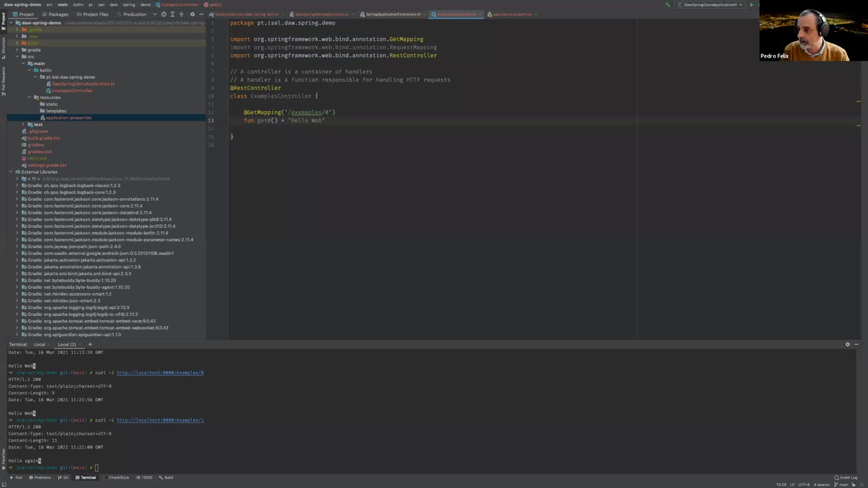
Task: Open the build.gradle.kts editor tab
Action: tap(247, 14)
